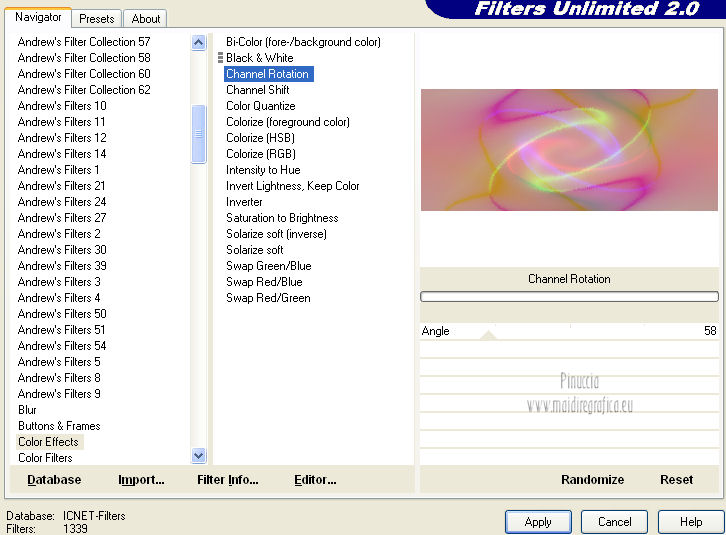Select Andrew's Filters 27 category

pyautogui.click(x=62, y=218)
